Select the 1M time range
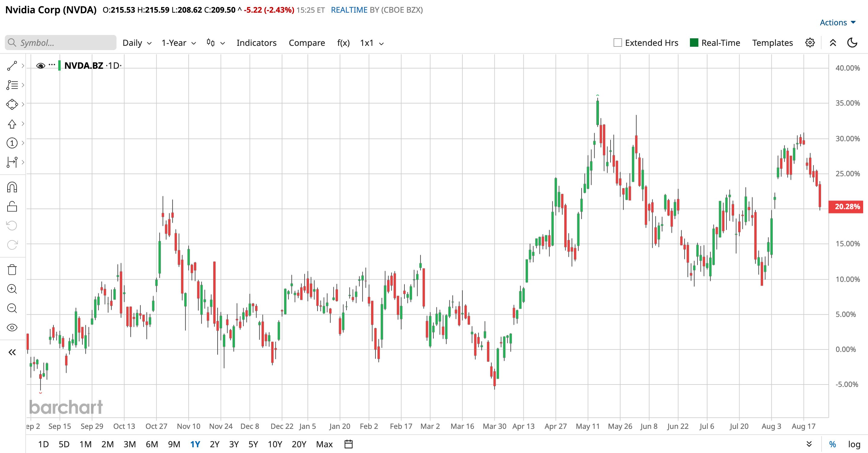The height and width of the screenshot is (453, 868). coord(86,444)
